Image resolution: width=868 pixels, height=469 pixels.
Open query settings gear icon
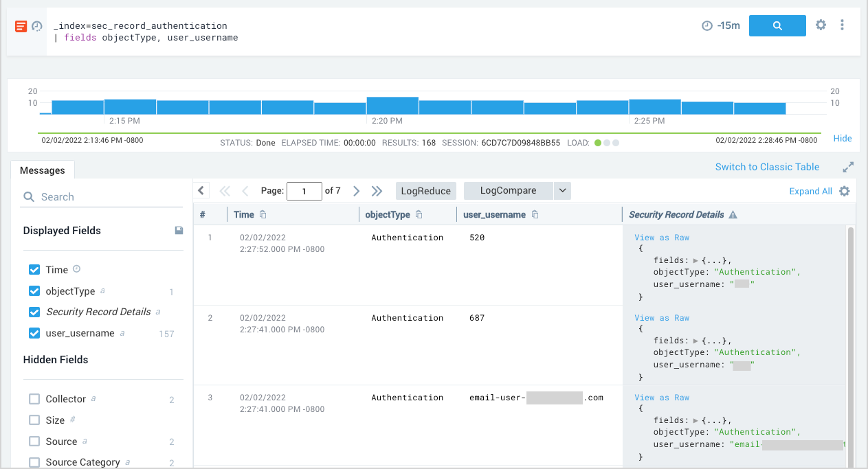821,25
